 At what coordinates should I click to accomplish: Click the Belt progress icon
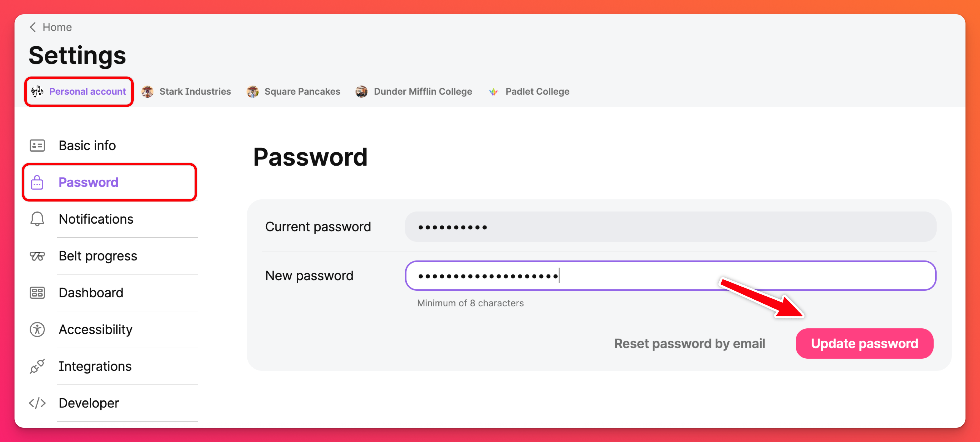[x=37, y=256]
